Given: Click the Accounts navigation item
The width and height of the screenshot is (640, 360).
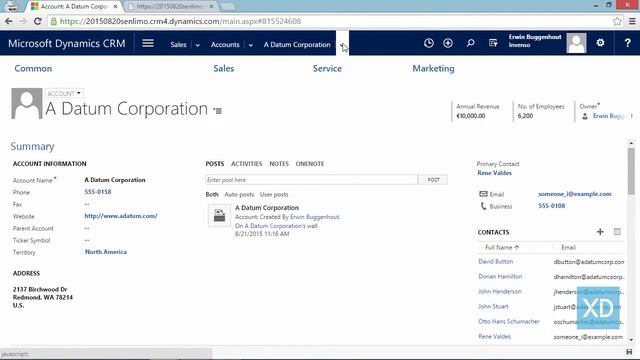Looking at the screenshot, I should pos(225,44).
